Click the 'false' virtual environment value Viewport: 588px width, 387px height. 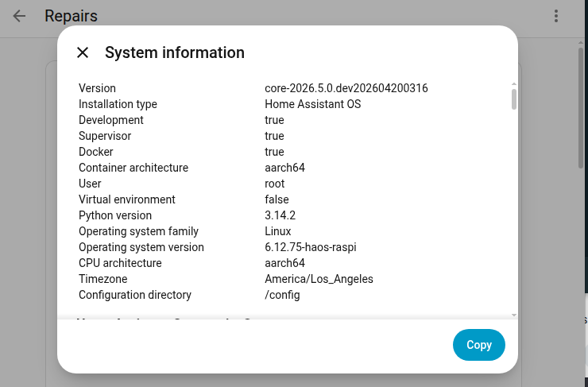coord(277,199)
